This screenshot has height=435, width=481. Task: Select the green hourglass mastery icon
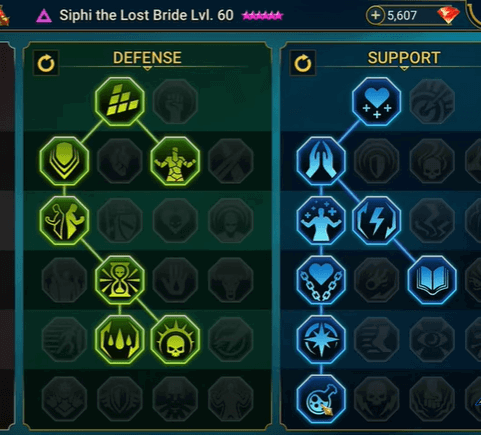[x=120, y=280]
